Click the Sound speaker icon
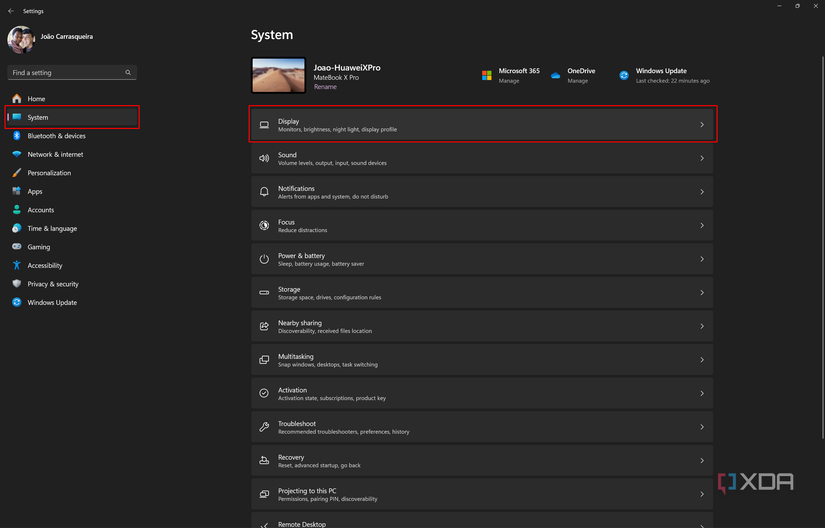Viewport: 825px width, 528px height. (264, 158)
